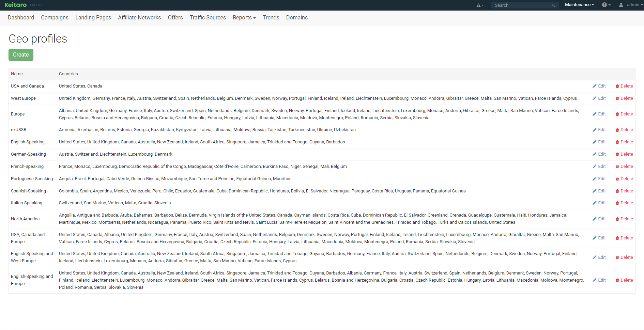The width and height of the screenshot is (644, 330).
Task: Open the Campaigns section
Action: (55, 18)
